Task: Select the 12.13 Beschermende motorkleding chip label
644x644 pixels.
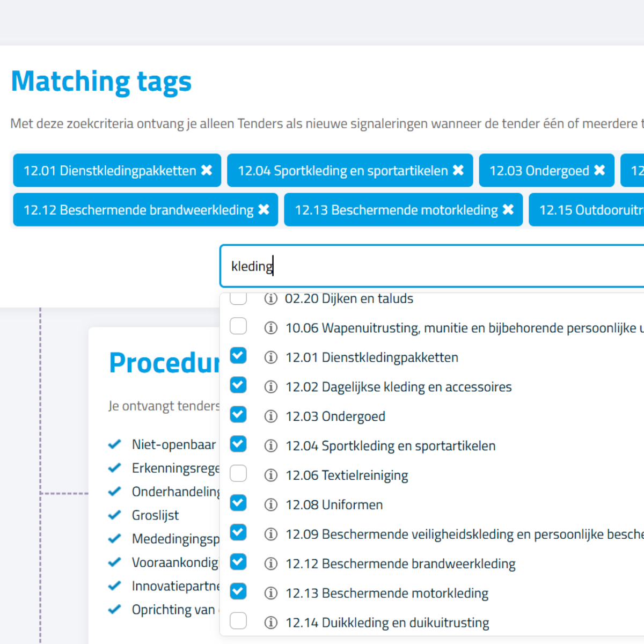Action: pos(397,210)
